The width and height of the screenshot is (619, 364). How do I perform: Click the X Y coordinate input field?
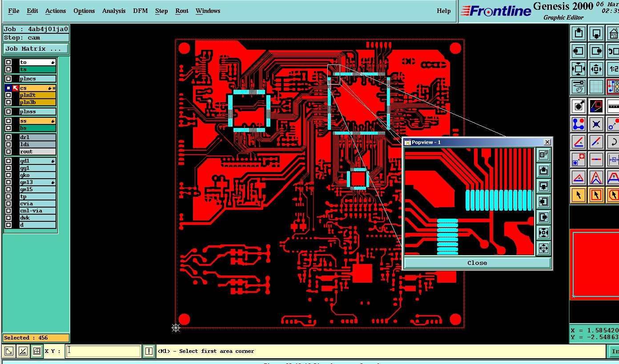click(103, 351)
